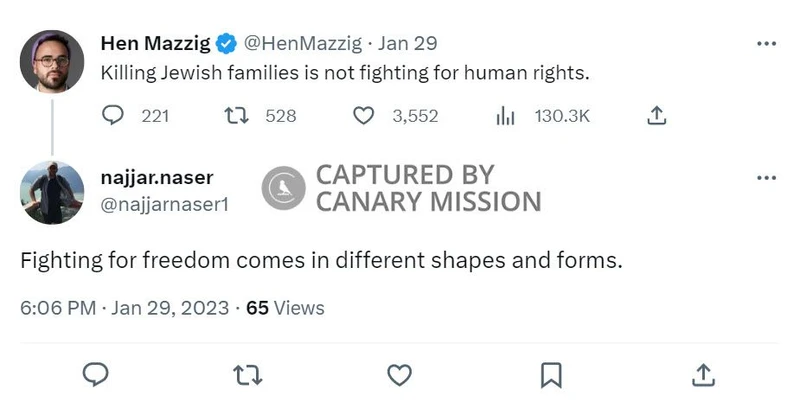Retweet najjar.naser's tweet

(246, 374)
